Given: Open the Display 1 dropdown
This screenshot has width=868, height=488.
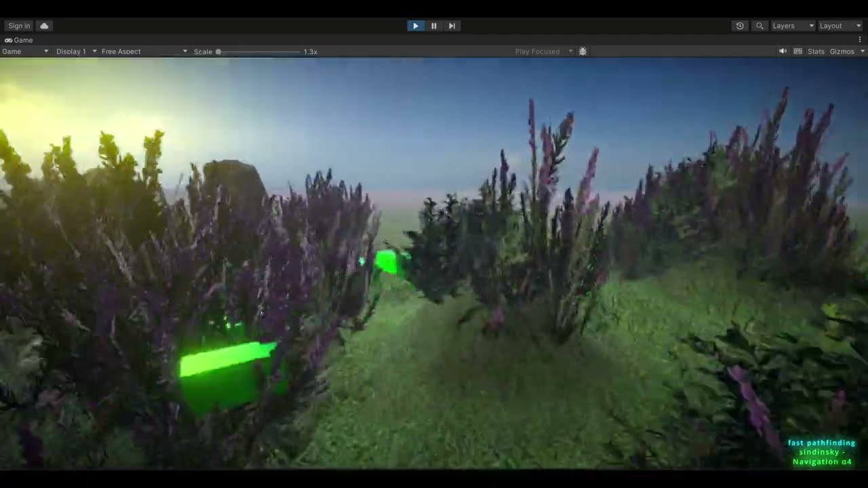Looking at the screenshot, I should (x=76, y=52).
